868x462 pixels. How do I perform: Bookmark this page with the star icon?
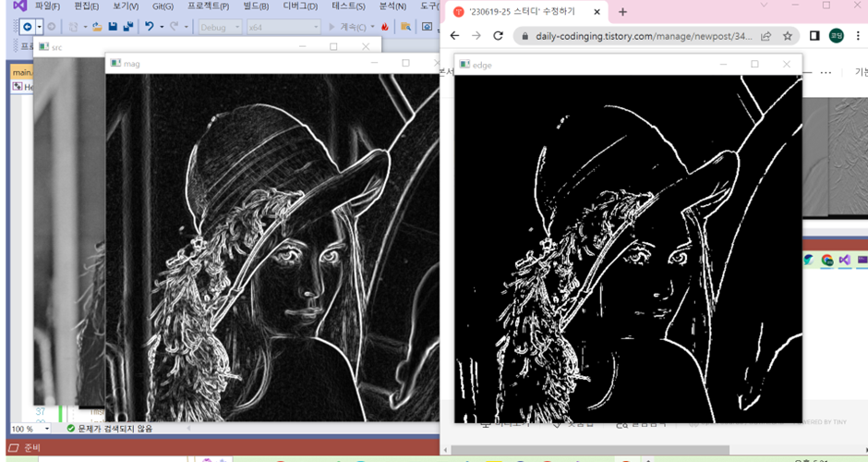click(787, 36)
